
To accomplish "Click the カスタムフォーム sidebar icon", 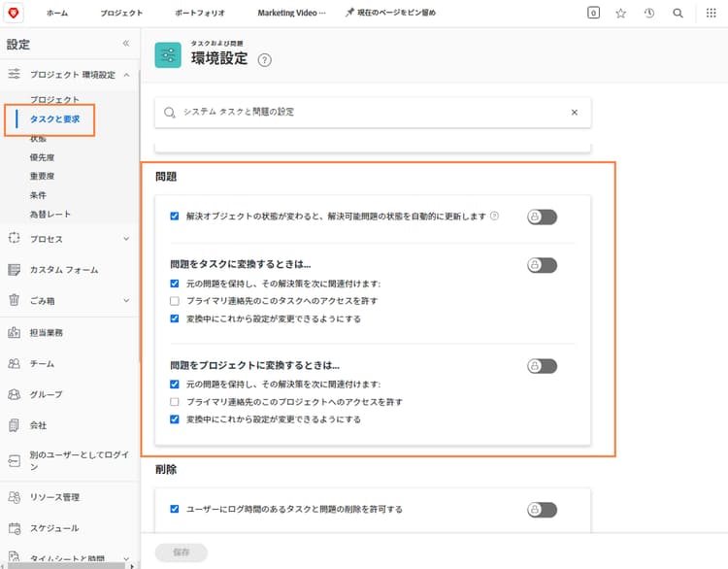I will [15, 269].
